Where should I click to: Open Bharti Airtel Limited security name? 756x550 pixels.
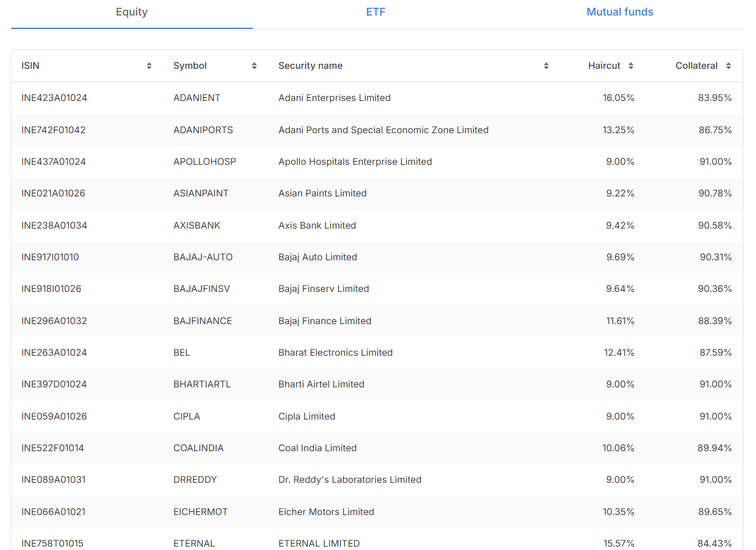[321, 384]
